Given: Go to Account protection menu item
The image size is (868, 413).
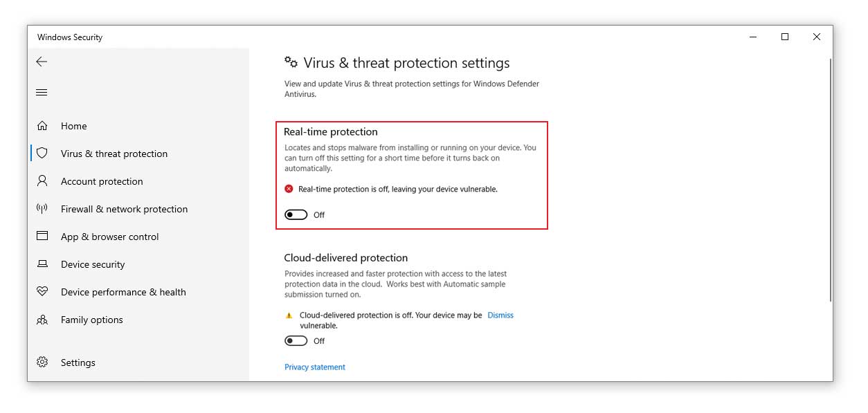Looking at the screenshot, I should [102, 181].
